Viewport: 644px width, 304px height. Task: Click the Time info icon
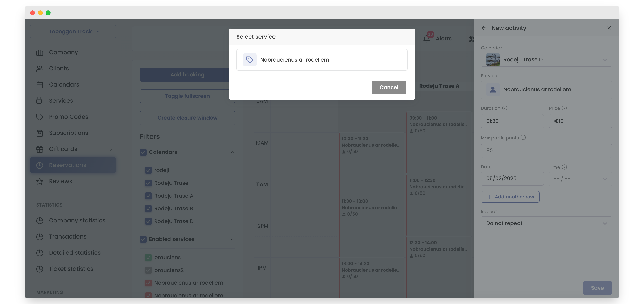[x=564, y=167]
